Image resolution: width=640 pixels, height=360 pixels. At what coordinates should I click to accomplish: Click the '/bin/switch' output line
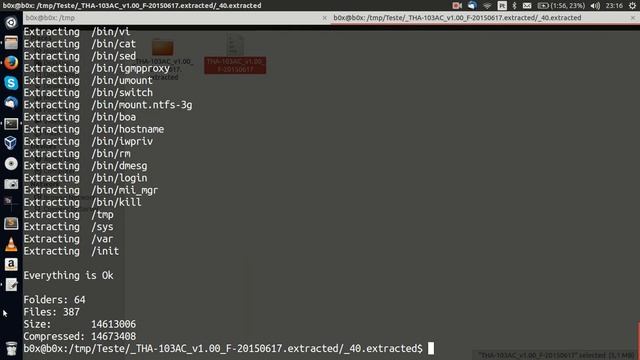tap(88, 93)
